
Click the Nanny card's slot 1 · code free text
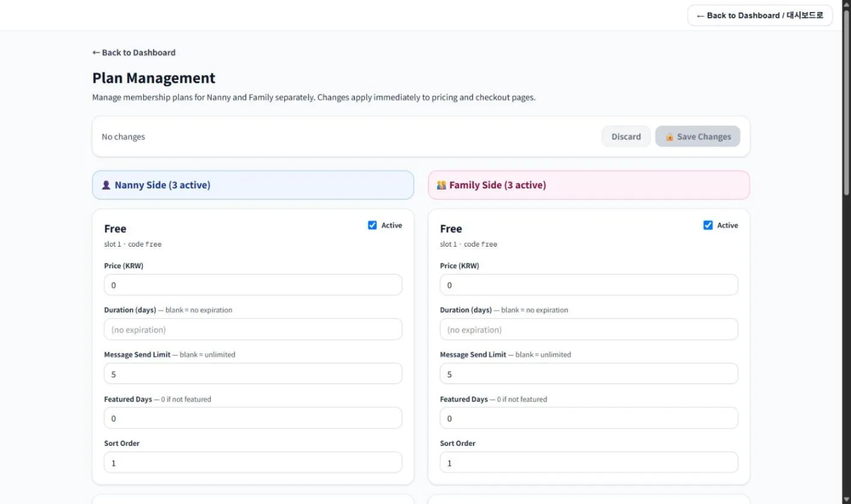133,244
